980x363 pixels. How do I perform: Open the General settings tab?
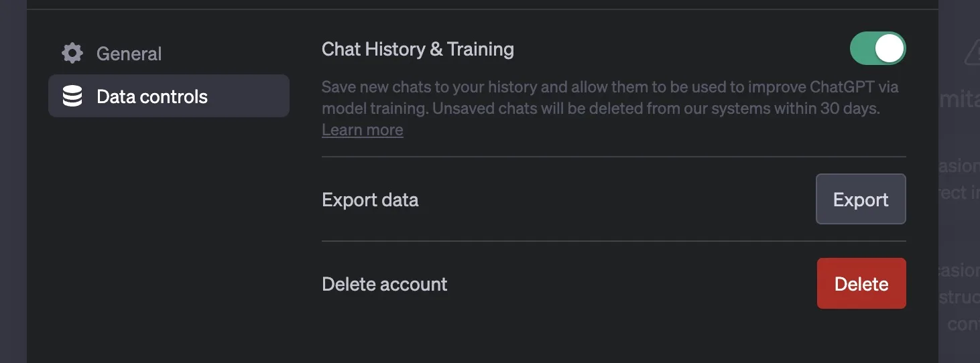(x=129, y=54)
